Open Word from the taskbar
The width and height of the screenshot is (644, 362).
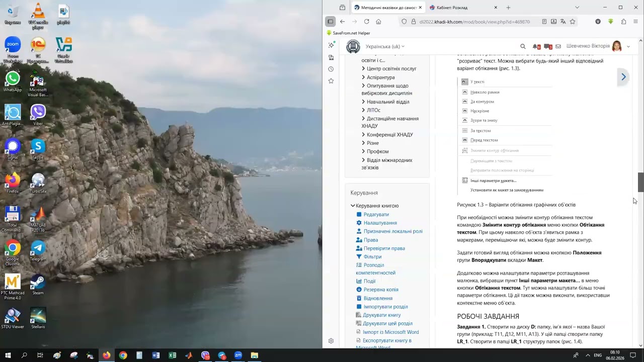pos(155,355)
